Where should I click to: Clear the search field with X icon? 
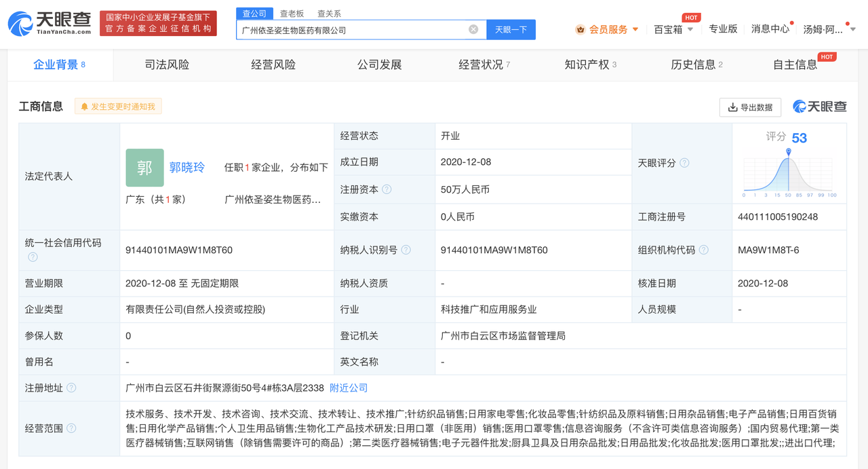coord(473,29)
